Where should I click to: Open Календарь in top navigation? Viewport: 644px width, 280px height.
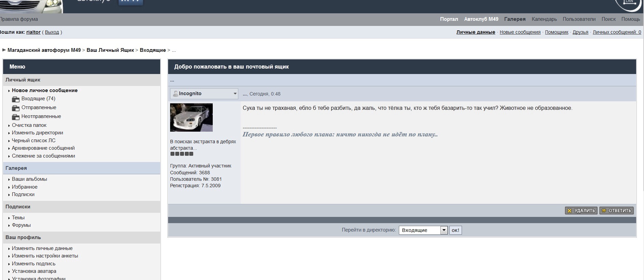(544, 19)
